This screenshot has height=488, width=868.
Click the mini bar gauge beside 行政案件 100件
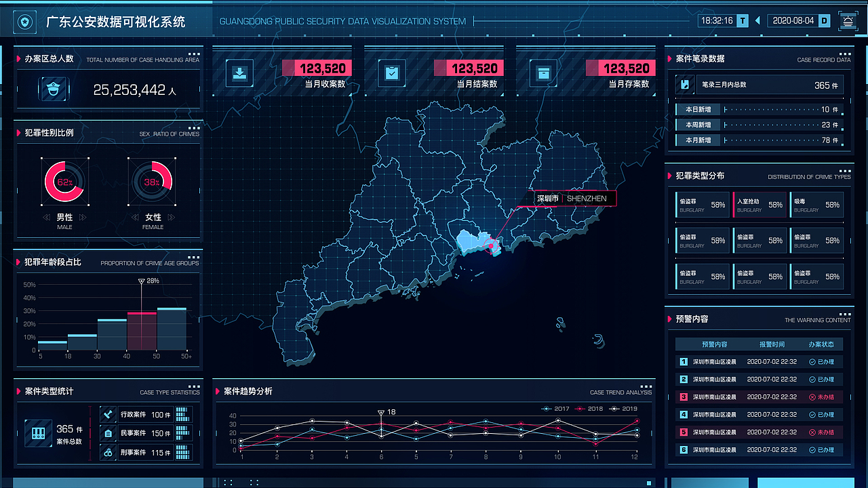click(x=184, y=415)
